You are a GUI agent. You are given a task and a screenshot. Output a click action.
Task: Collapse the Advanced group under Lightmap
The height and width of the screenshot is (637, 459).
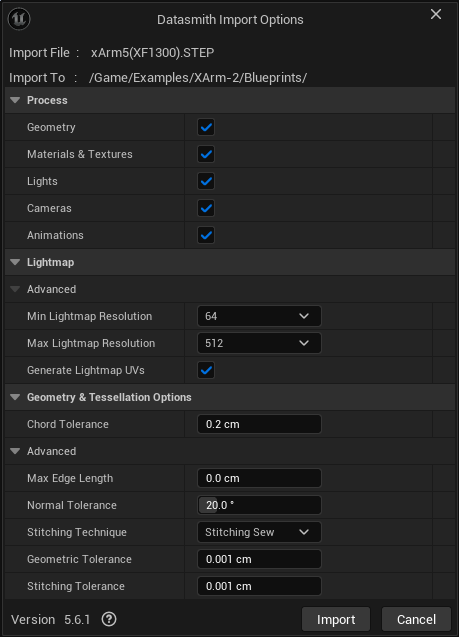[x=15, y=289]
